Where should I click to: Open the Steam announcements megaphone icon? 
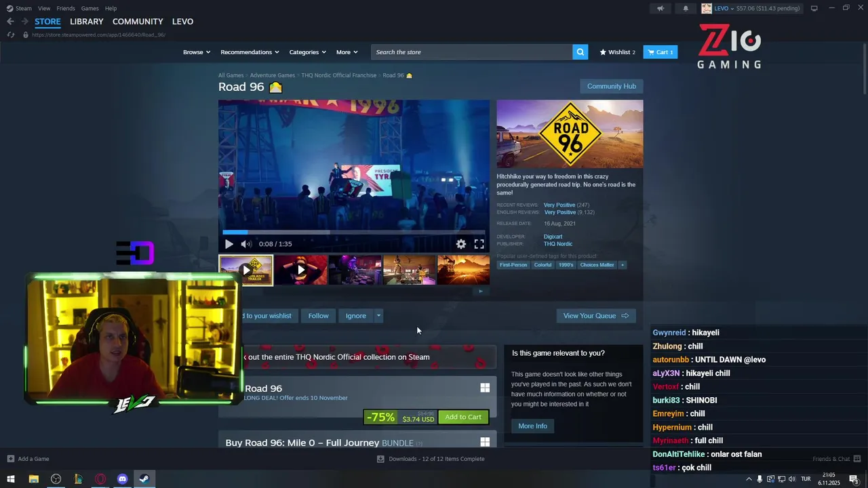tap(660, 8)
